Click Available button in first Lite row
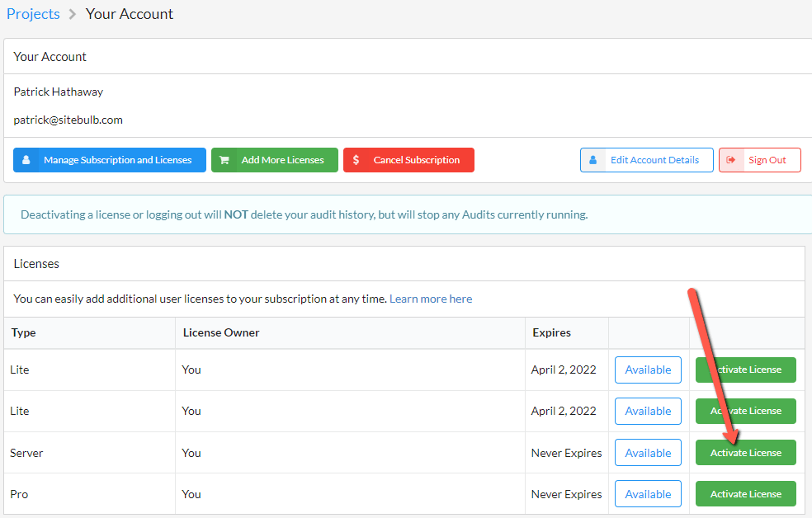 point(648,370)
